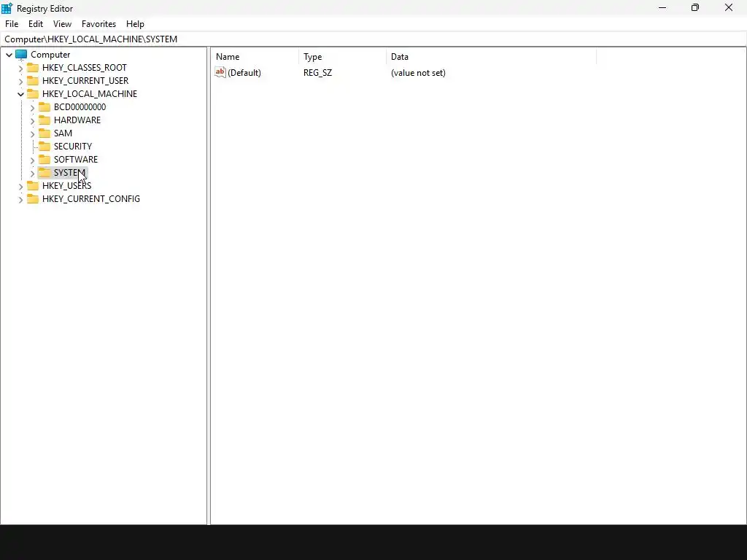Click the HARDWARE folder icon
This screenshot has width=747, height=560.
(44, 120)
